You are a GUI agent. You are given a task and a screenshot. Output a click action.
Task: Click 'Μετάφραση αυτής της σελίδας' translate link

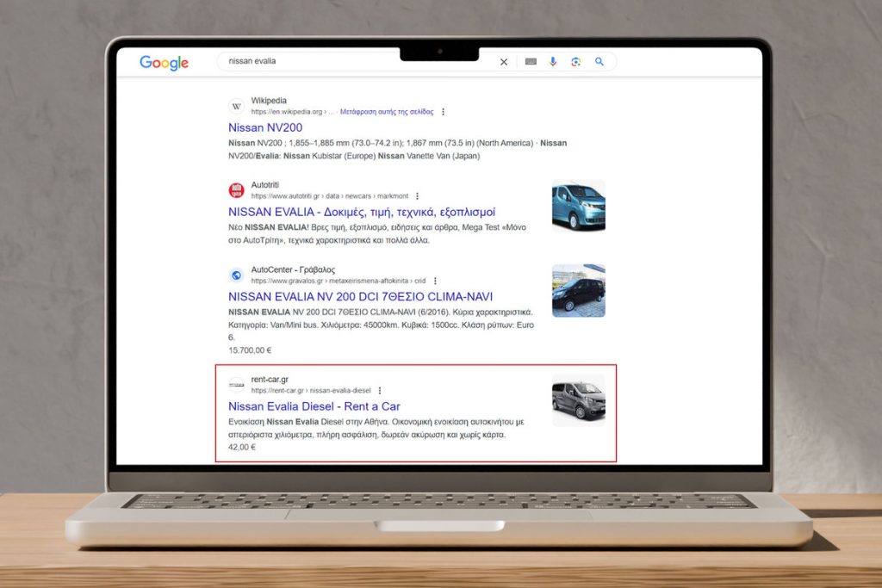pos(387,112)
